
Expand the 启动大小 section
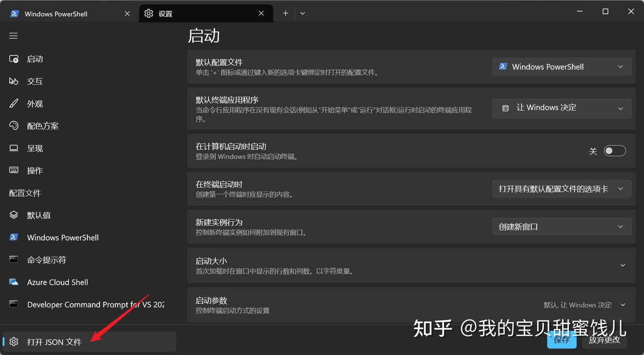point(623,265)
